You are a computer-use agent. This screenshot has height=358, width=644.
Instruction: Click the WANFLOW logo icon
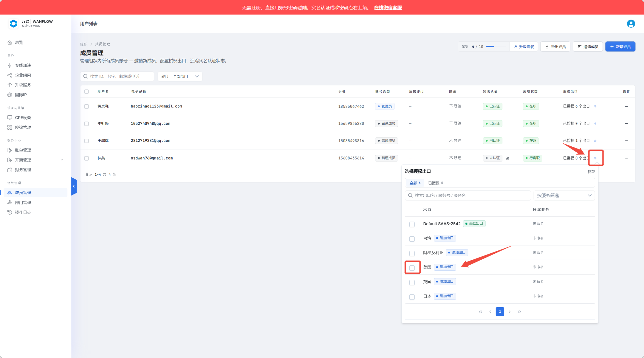click(13, 24)
